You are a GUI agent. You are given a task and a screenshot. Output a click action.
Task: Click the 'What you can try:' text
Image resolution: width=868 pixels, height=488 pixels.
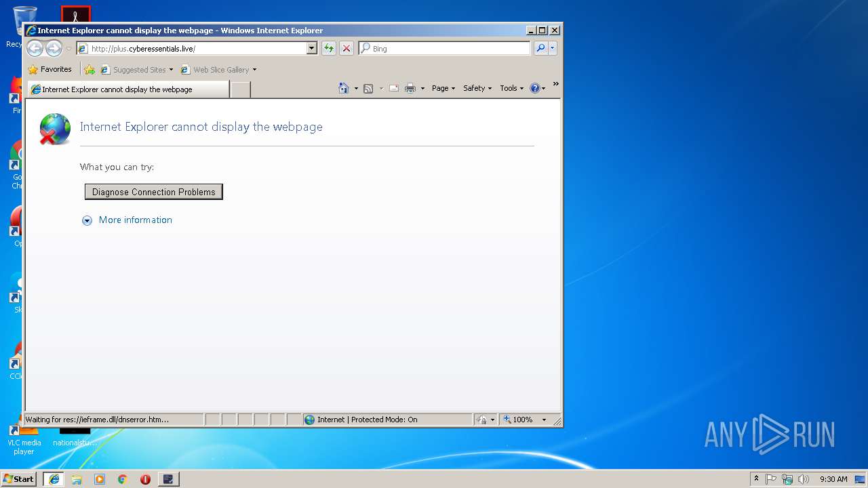pyautogui.click(x=117, y=167)
